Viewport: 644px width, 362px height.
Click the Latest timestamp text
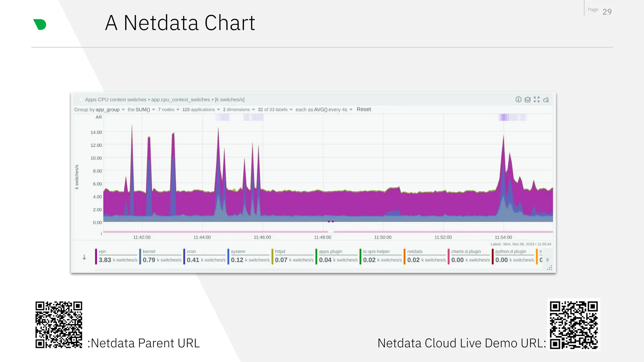tap(521, 244)
